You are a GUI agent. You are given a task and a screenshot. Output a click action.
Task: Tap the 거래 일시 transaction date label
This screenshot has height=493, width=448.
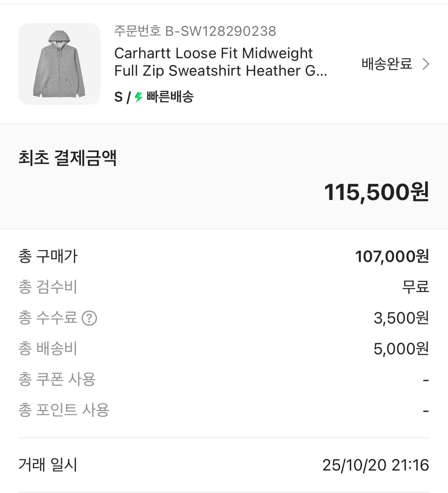click(x=48, y=465)
